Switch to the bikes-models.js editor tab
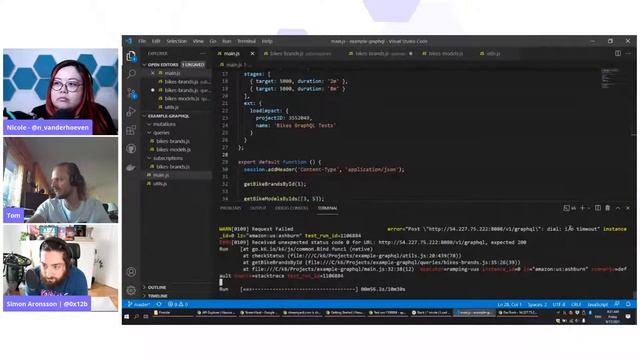Image resolution: width=640 pixels, height=360 pixels. click(445, 53)
